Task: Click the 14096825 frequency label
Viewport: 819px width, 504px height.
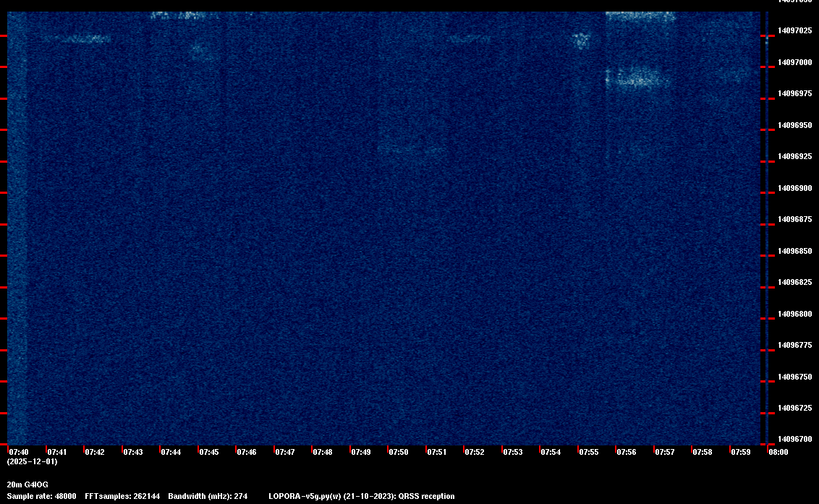Action: click(x=795, y=283)
